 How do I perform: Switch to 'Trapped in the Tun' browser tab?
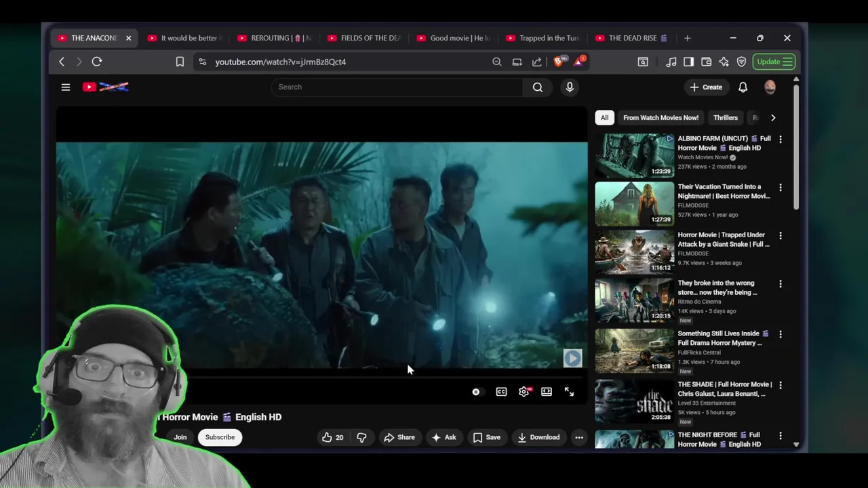[542, 38]
